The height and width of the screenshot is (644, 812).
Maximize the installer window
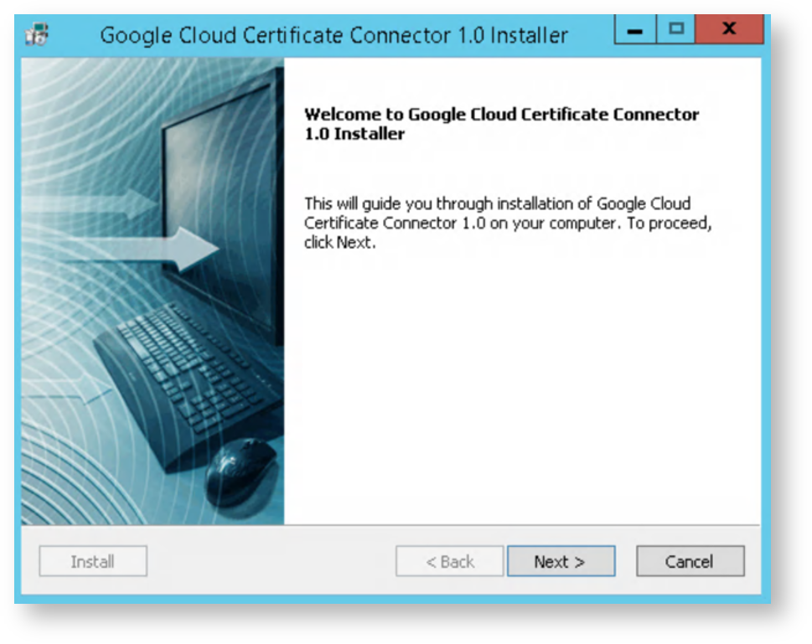(x=676, y=29)
